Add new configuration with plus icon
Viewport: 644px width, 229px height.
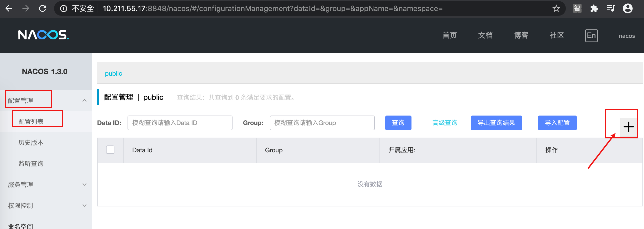(x=629, y=127)
